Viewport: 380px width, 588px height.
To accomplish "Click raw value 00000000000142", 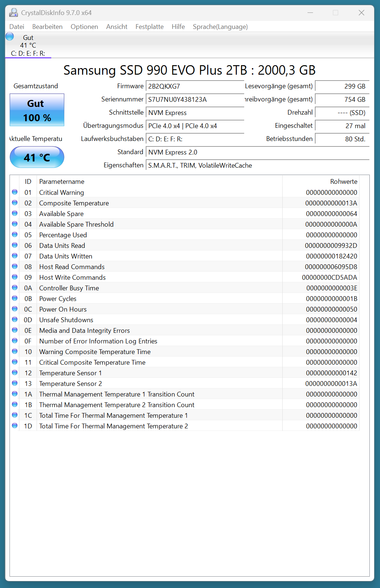I will (332, 373).
